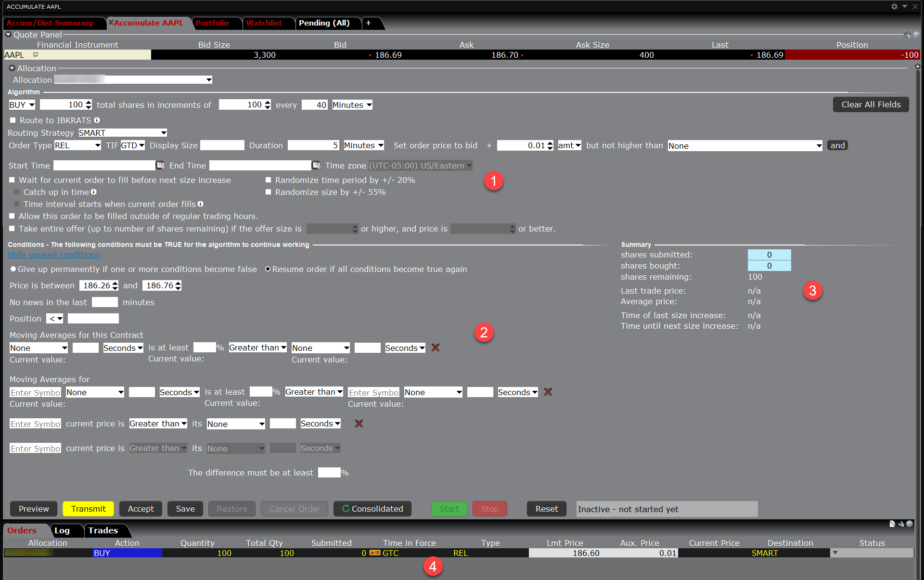Open the Orders panel help icon
Image resolution: width=924 pixels, height=580 pixels.
[x=910, y=524]
